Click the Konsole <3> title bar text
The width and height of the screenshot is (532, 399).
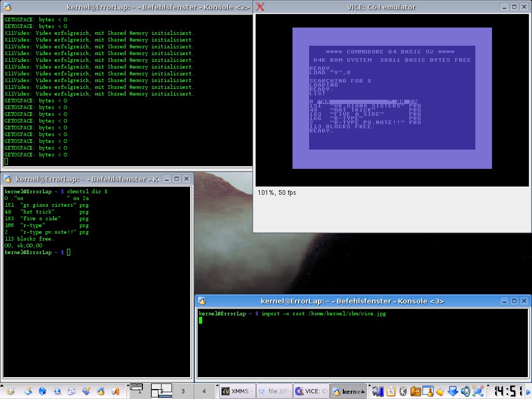pyautogui.click(x=352, y=301)
